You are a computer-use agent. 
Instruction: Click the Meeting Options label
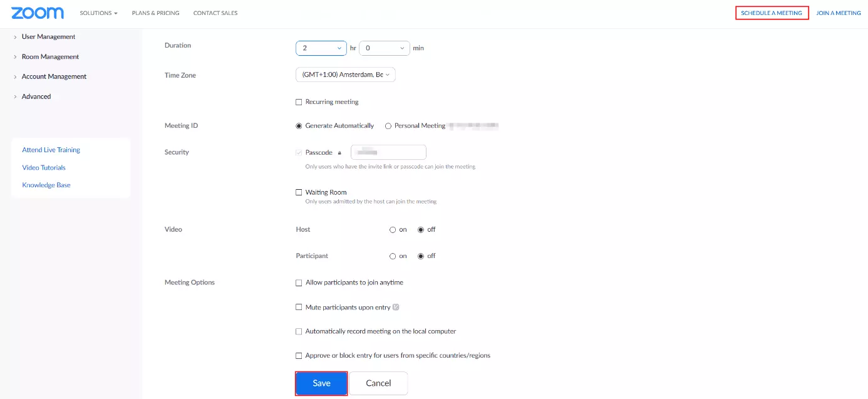(x=190, y=282)
